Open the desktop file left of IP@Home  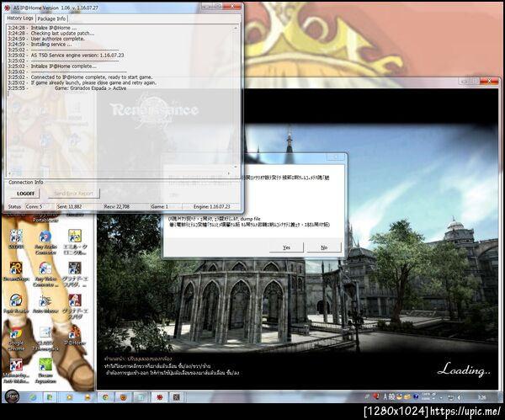(45, 339)
